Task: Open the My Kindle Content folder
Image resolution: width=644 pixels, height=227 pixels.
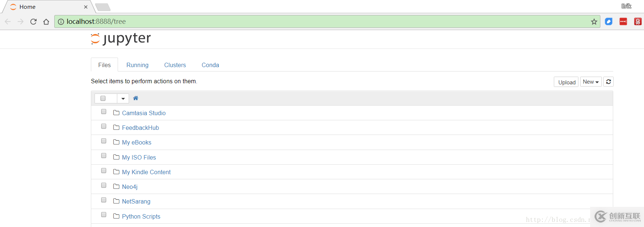Action: tap(146, 172)
